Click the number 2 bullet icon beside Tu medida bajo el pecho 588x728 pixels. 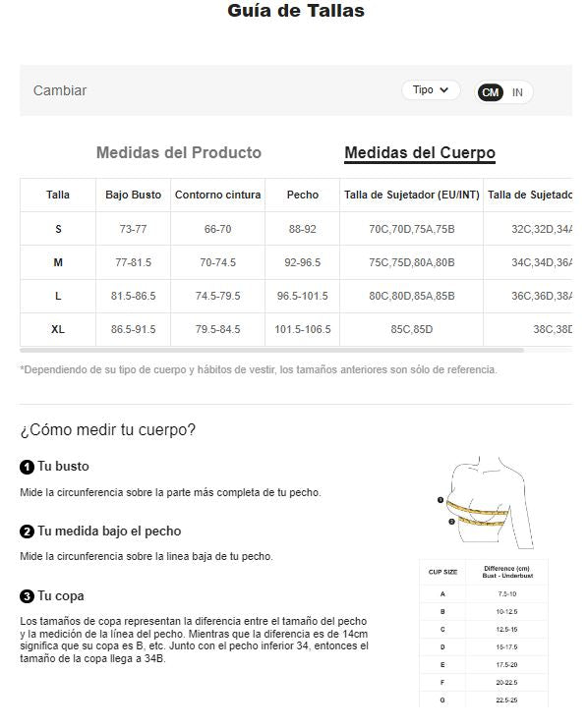[27, 532]
